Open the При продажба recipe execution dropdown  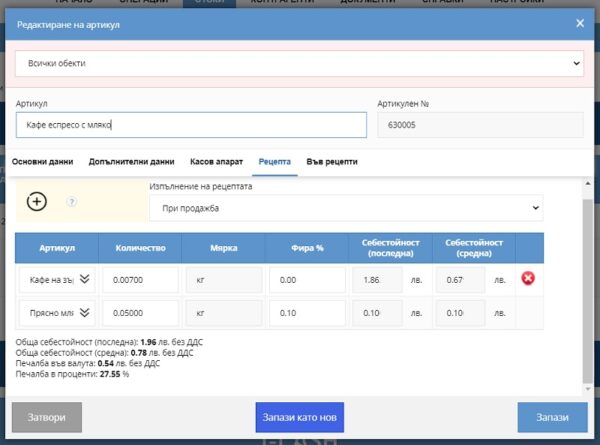point(345,208)
